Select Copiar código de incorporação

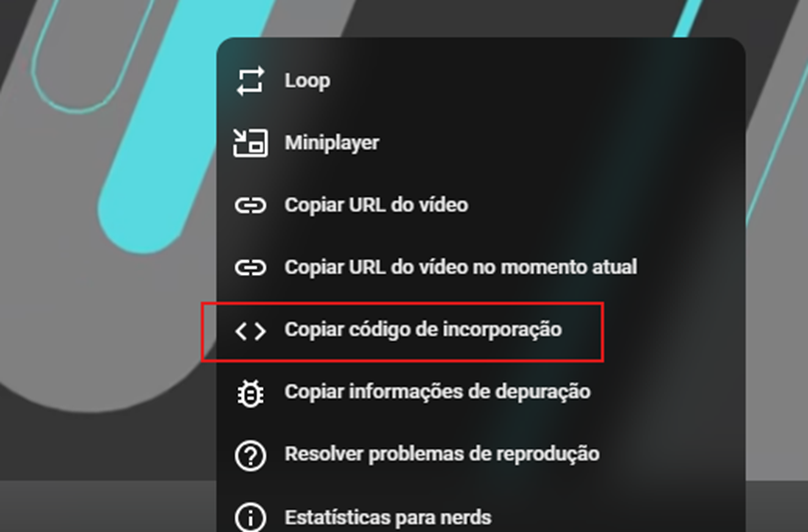(423, 330)
